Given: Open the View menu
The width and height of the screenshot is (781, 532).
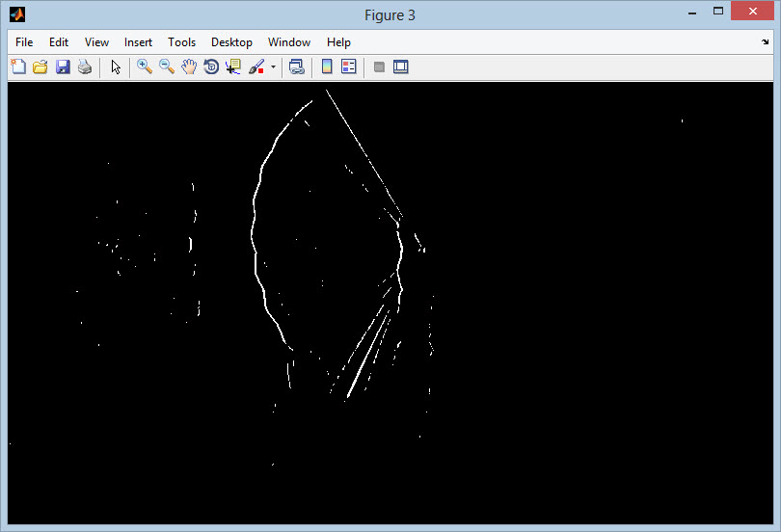Looking at the screenshot, I should tap(96, 42).
